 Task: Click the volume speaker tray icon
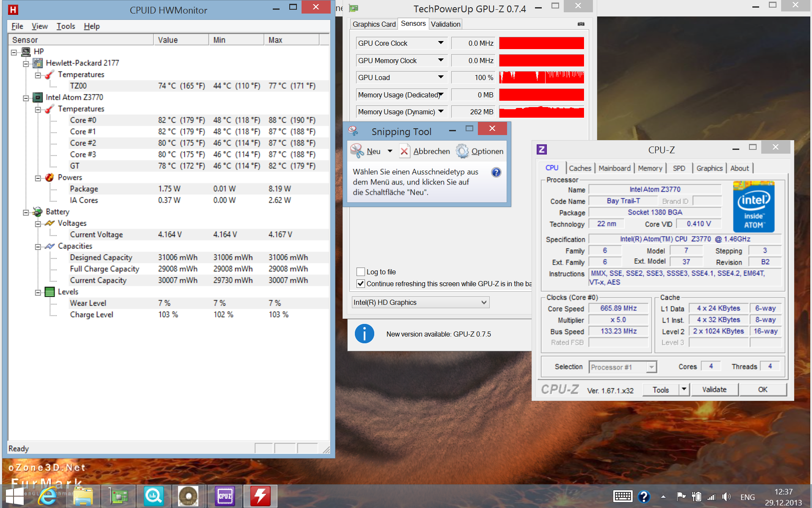point(727,497)
